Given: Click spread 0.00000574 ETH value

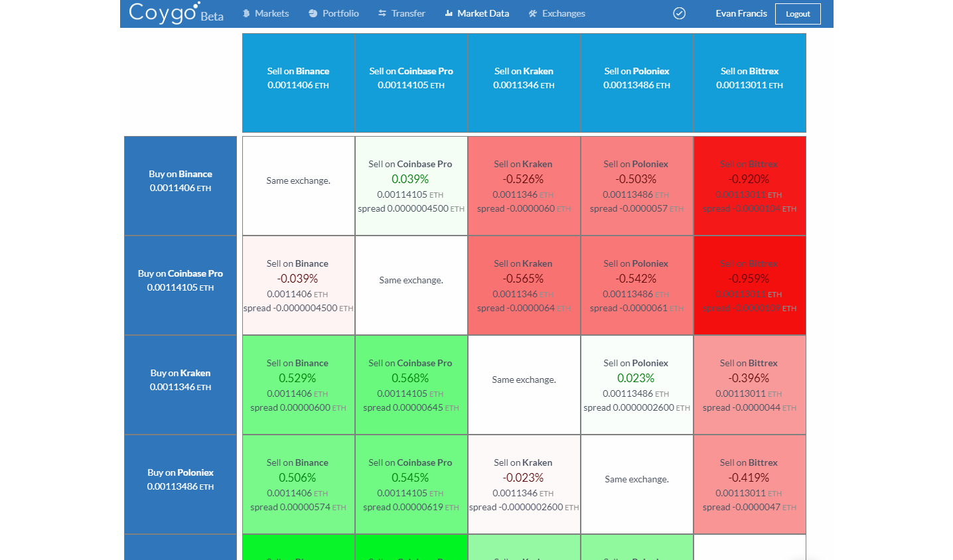Looking at the screenshot, I should pyautogui.click(x=299, y=507).
